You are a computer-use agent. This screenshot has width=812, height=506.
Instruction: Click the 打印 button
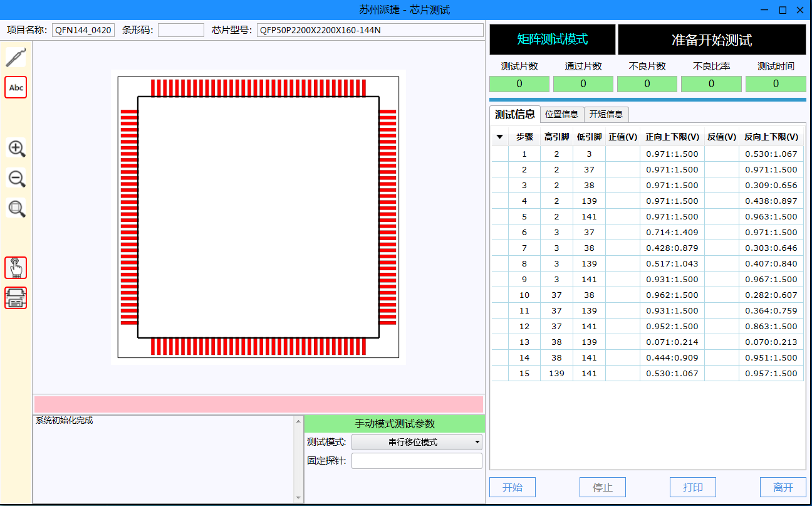pos(693,487)
